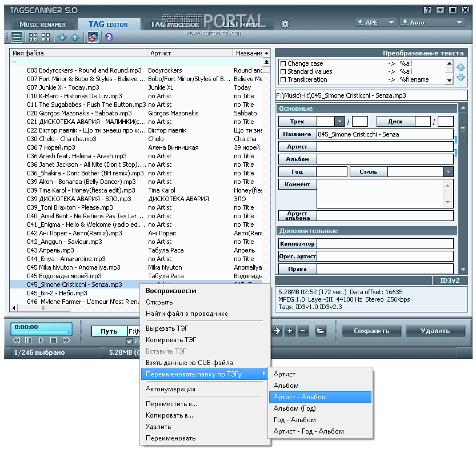Move transformation down with the blue arrow
This screenshot has height=453, width=476.
pos(461,77)
